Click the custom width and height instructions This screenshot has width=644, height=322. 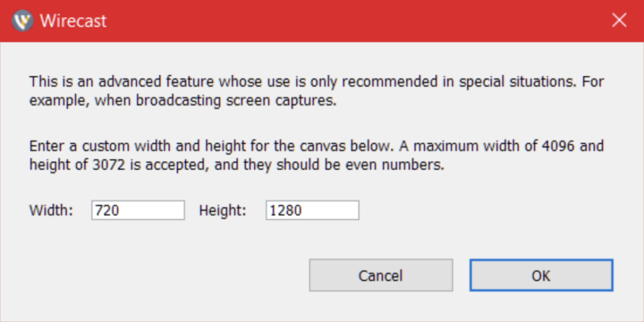[316, 156]
